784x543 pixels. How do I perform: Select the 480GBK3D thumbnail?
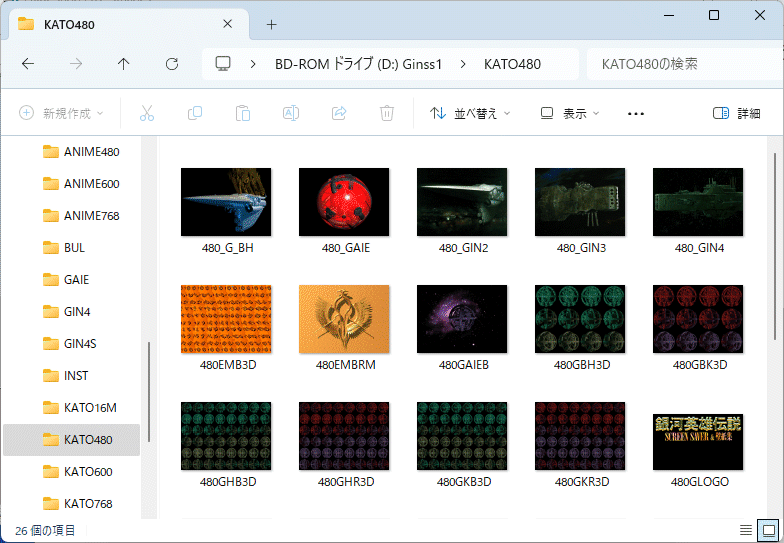698,319
